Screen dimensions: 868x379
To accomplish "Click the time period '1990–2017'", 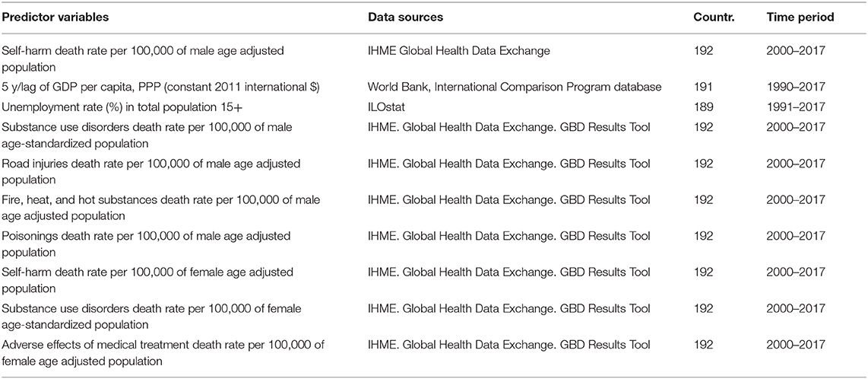I will click(x=796, y=86).
